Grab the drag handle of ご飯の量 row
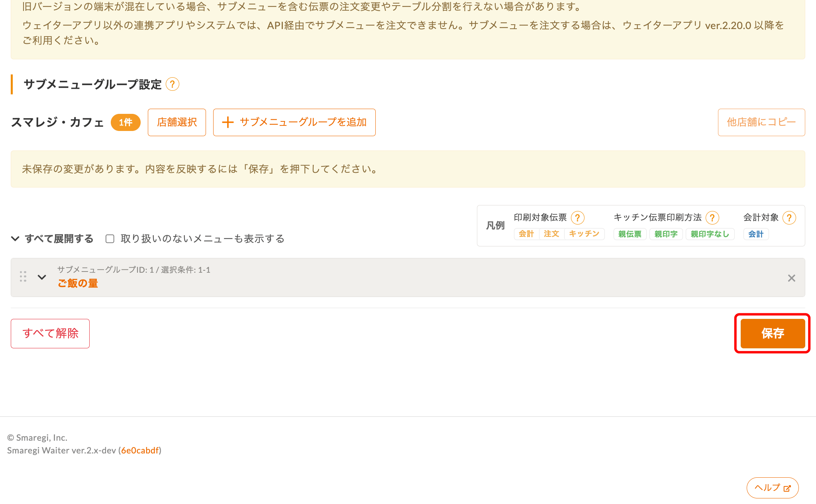The image size is (816, 504). (23, 277)
